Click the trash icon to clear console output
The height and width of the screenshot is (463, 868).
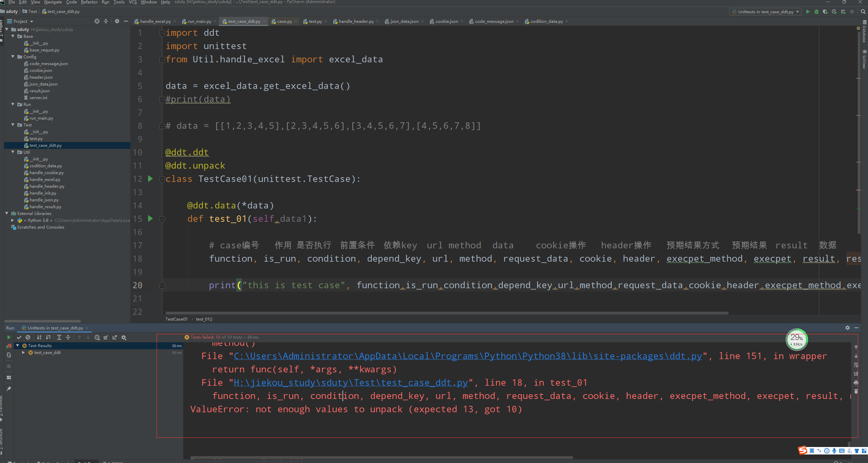coord(856,391)
